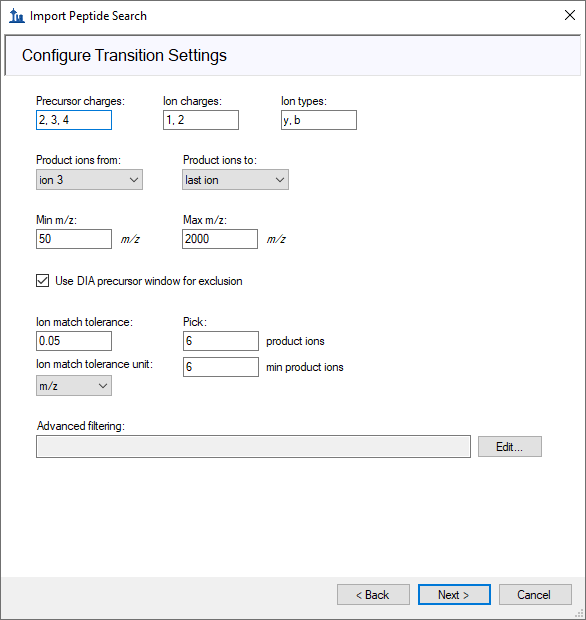Select the Ion types text box
This screenshot has height=620, width=586.
coord(319,120)
